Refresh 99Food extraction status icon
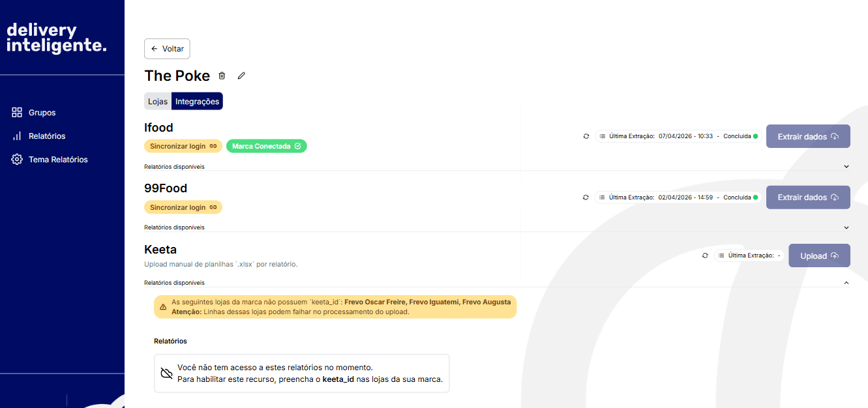868x408 pixels. pyautogui.click(x=586, y=197)
